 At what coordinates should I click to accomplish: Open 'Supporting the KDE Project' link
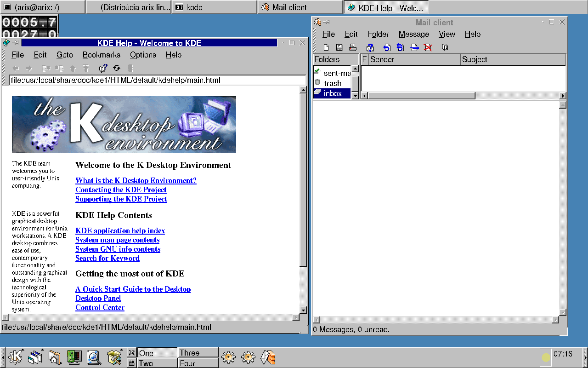click(121, 199)
